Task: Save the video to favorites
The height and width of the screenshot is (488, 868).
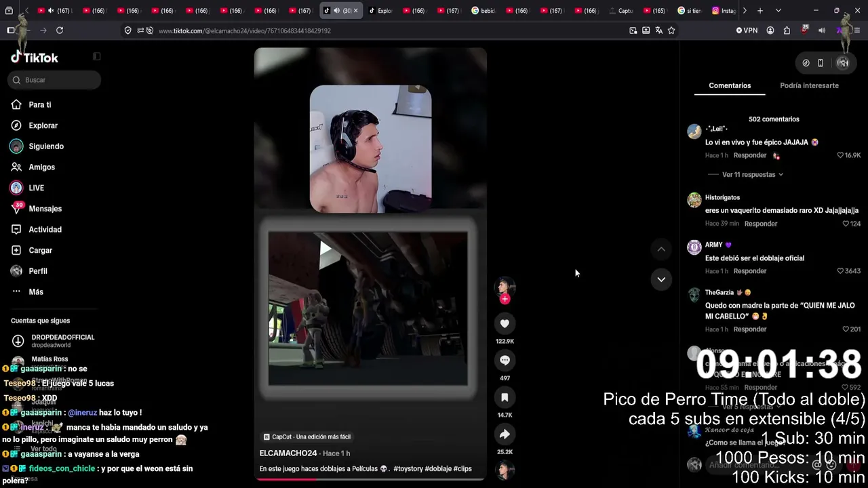Action: click(x=505, y=397)
